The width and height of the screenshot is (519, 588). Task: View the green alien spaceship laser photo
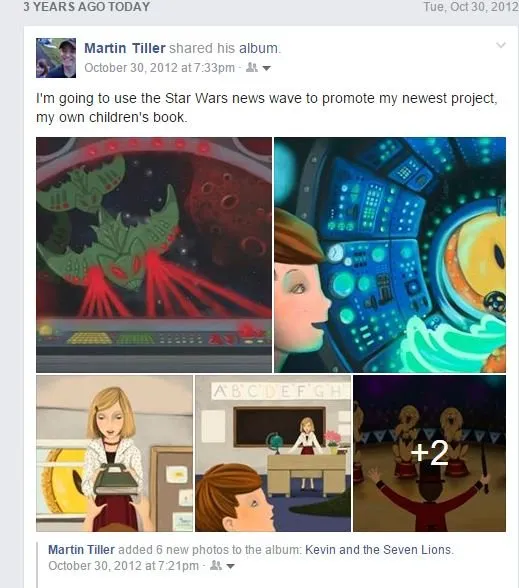click(x=154, y=255)
